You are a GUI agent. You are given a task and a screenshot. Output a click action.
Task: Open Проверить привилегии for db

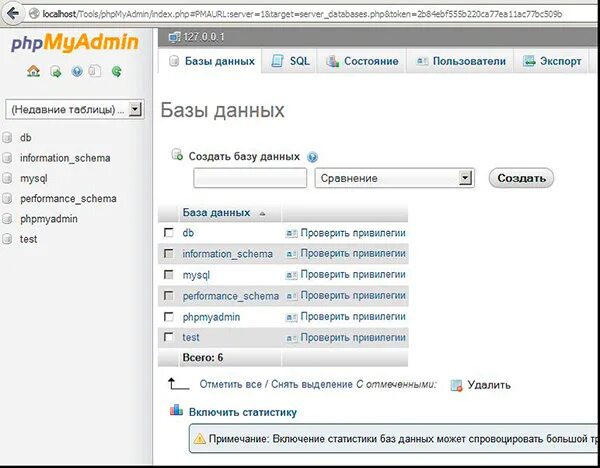[x=353, y=233]
